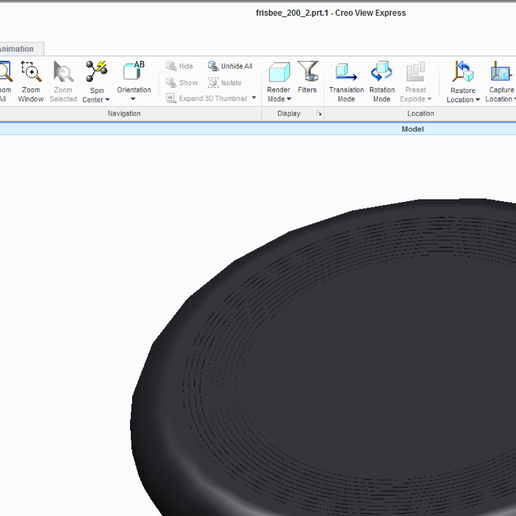The image size is (516, 516).
Task: Click the Isolate label text
Action: point(231,83)
